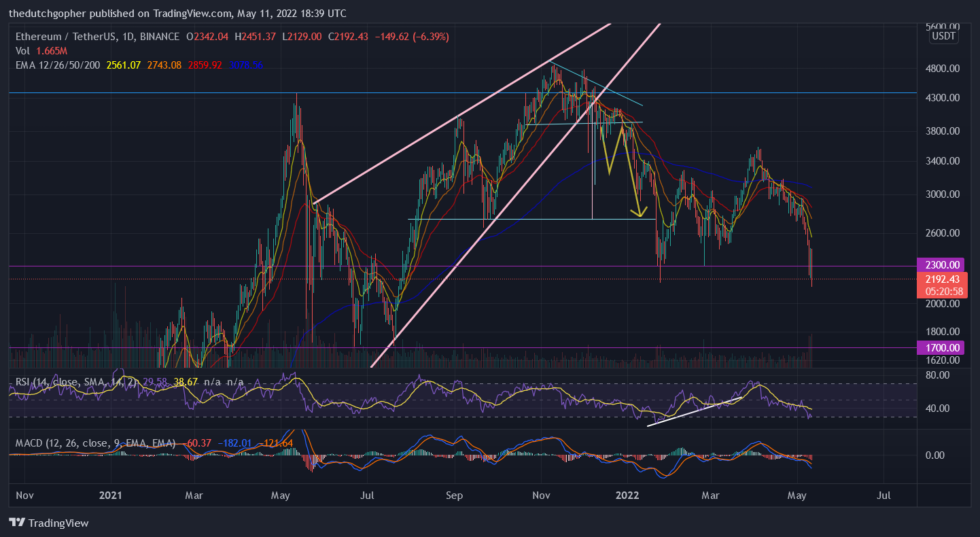Click the 1800.00 price axis label
Image resolution: width=980 pixels, height=537 pixels.
coord(941,332)
